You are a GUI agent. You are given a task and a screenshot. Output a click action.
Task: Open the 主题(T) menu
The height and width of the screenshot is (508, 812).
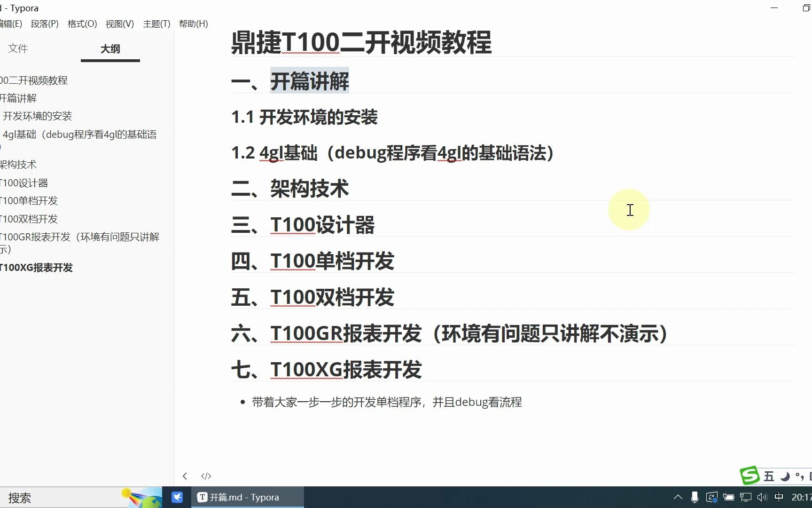coord(156,24)
